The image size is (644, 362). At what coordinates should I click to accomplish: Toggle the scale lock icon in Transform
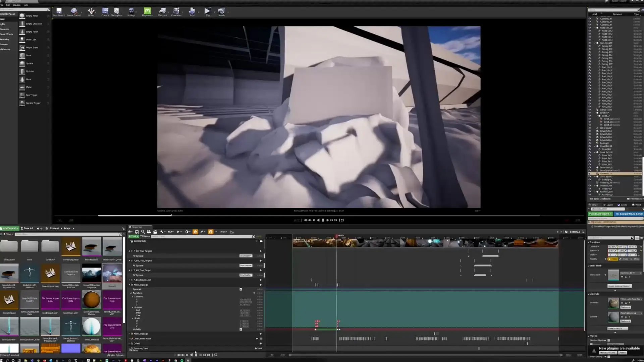[x=638, y=255]
